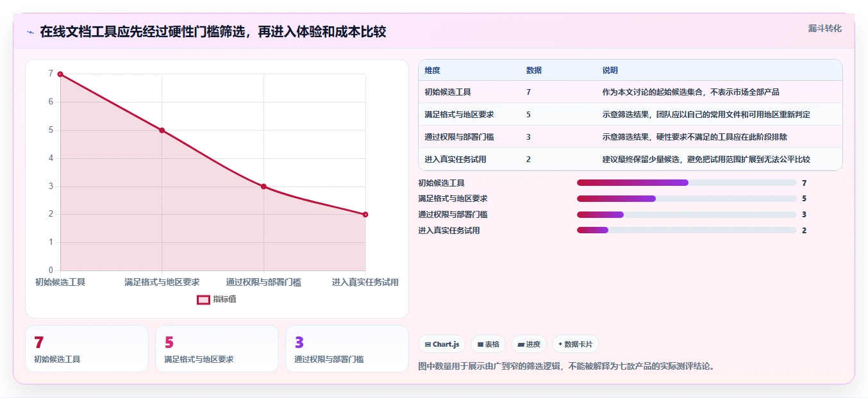Click 初始候选工具 progress label
The width and height of the screenshot is (868, 398).
[441, 183]
